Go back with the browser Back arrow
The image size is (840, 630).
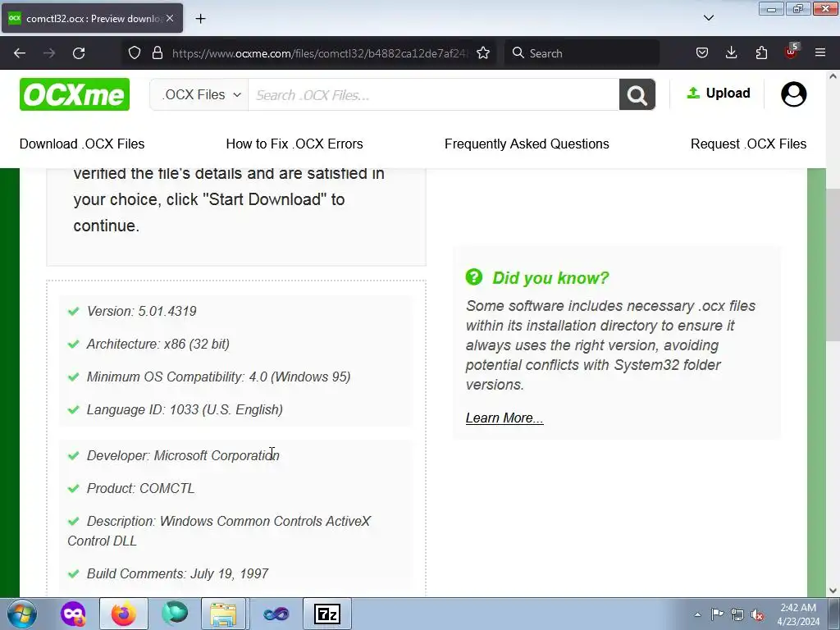(x=20, y=53)
